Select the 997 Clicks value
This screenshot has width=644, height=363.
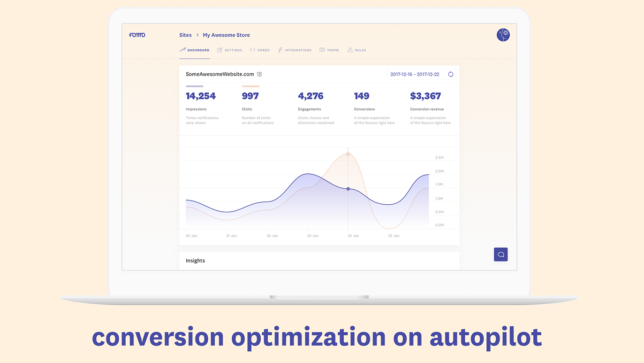(x=250, y=96)
